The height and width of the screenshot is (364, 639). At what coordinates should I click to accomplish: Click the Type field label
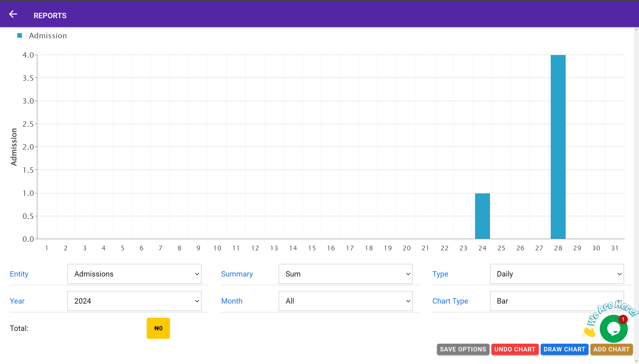point(440,274)
